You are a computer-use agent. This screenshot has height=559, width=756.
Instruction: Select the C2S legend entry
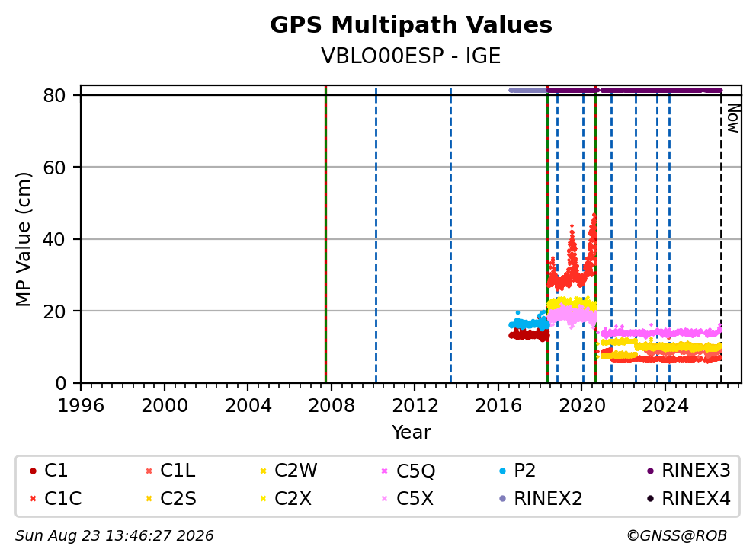coord(170,499)
